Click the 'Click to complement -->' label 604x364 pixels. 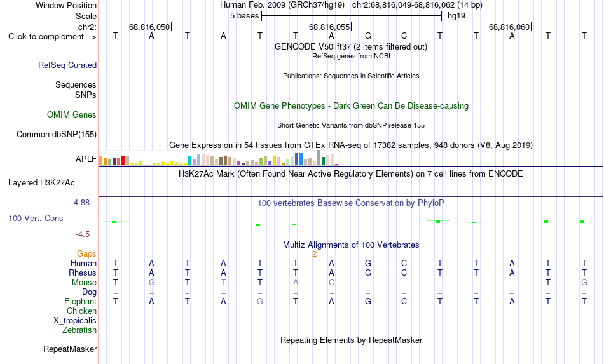tap(52, 37)
